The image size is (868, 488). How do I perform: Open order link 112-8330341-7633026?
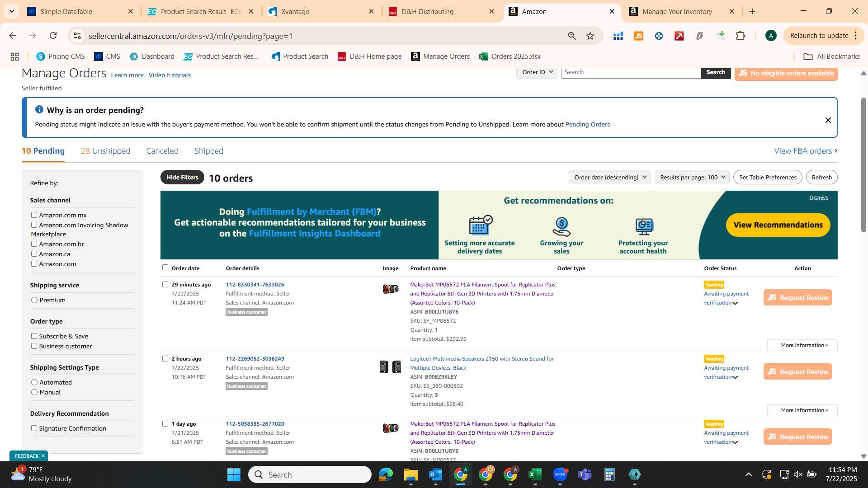click(x=255, y=285)
